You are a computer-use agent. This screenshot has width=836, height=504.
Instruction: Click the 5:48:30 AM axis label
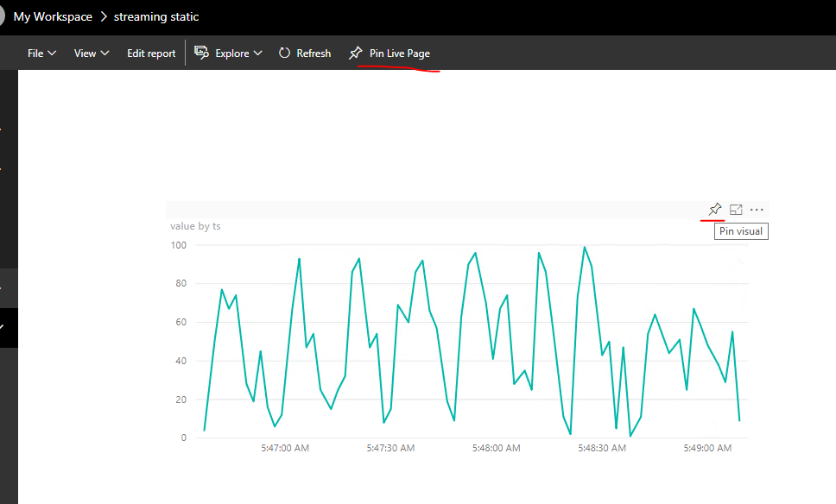602,448
